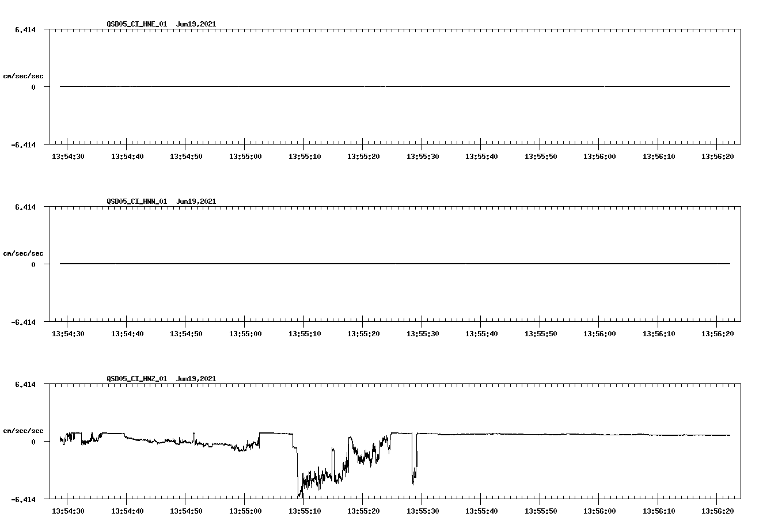This screenshot has height=532, width=782.
Task: Click the 13:55:50 time label under HNZ plot
Action: click(541, 511)
